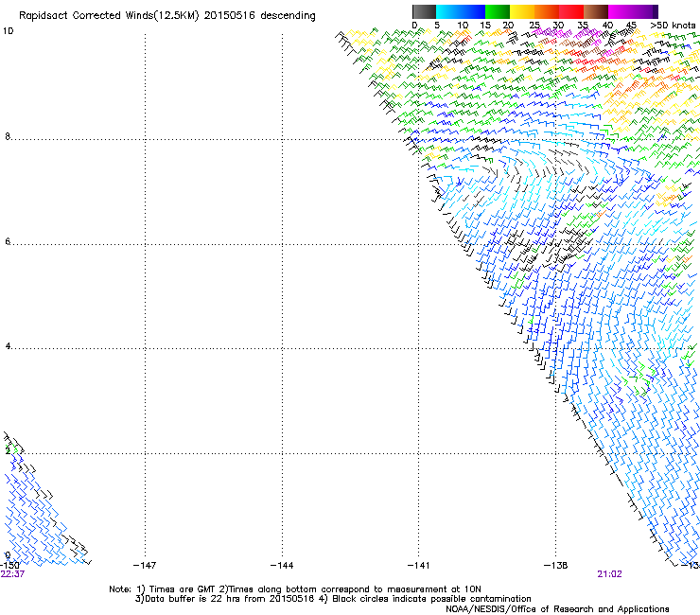Click the latitude label '8'
The image size is (700, 615).
(x=8, y=136)
